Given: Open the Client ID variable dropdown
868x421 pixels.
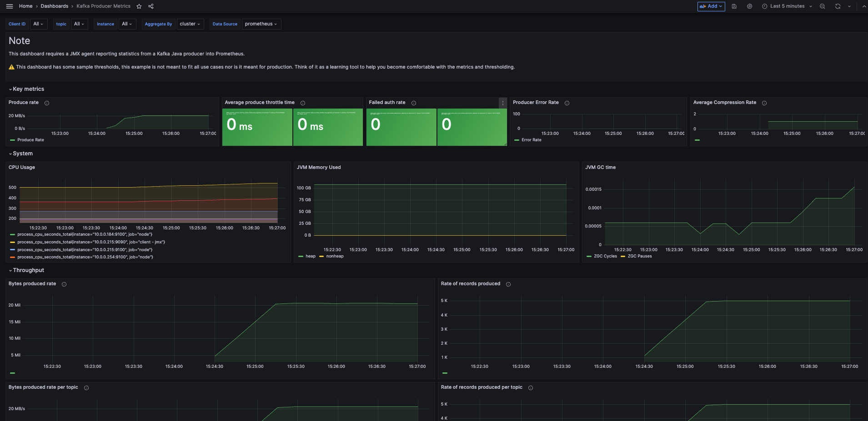Looking at the screenshot, I should pos(38,24).
